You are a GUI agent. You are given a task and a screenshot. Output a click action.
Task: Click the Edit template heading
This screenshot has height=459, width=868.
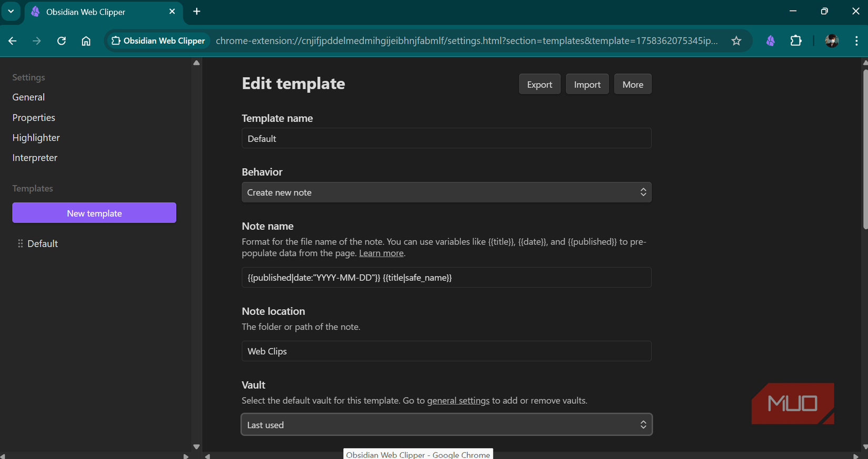(294, 84)
